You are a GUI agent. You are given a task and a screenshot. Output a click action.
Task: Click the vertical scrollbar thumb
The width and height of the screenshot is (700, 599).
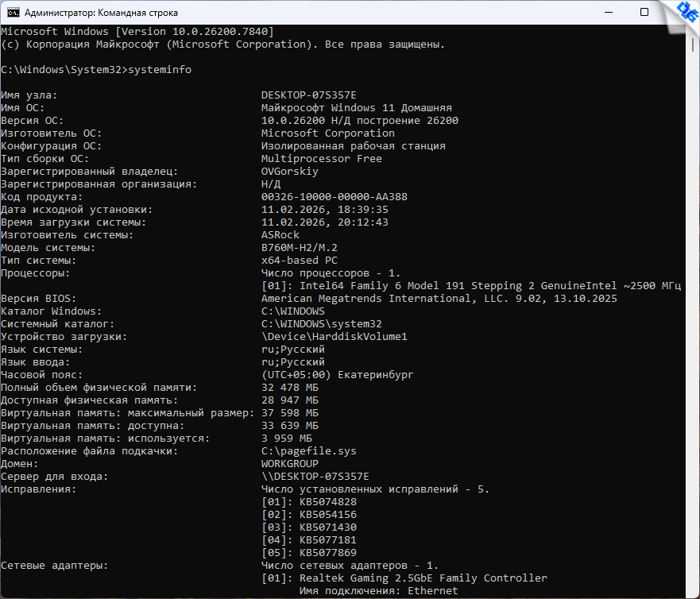[693, 44]
